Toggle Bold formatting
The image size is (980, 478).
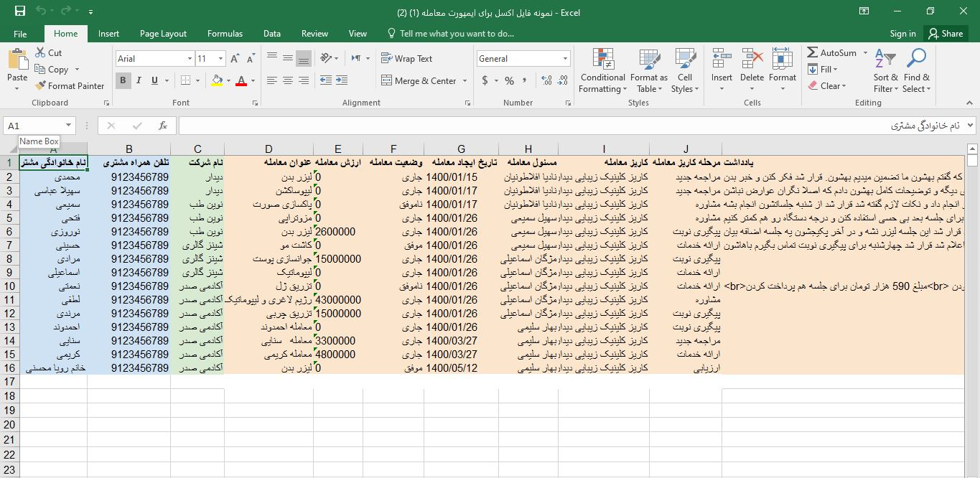(123, 80)
